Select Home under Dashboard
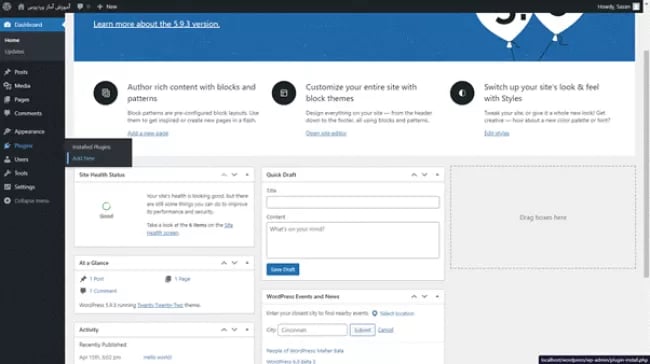Viewport: 650px width, 364px height. (x=12, y=40)
